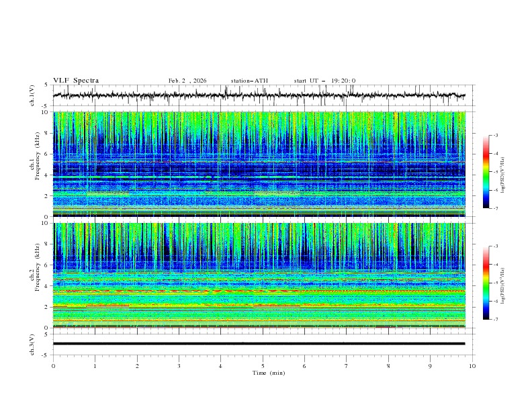The height and width of the screenshot is (411, 532).
Task: Click the log(PSD) label beside ch.1 color bar
Action: 503,175
